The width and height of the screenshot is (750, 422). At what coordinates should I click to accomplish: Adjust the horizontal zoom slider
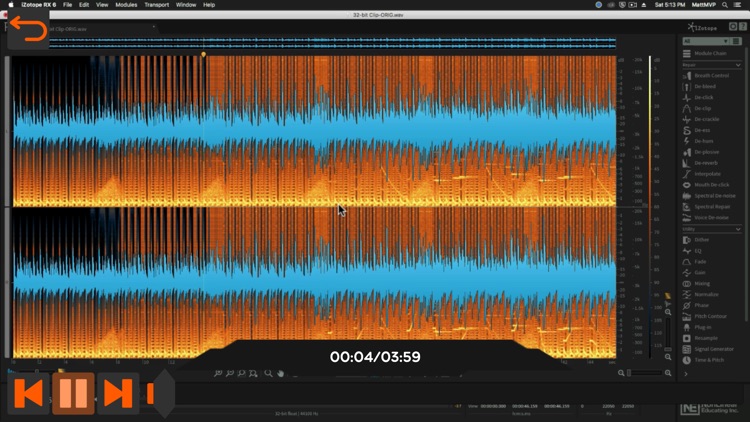click(644, 373)
